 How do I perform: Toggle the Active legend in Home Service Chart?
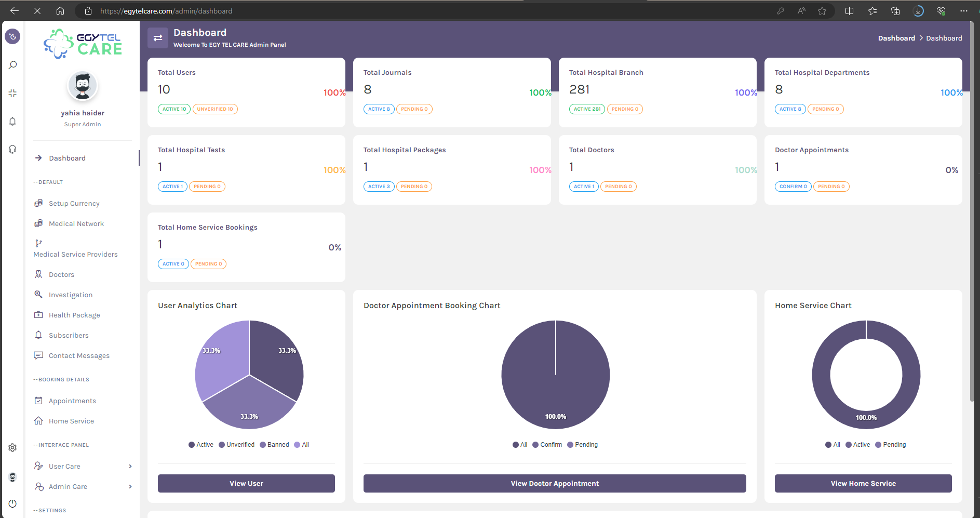pos(858,445)
